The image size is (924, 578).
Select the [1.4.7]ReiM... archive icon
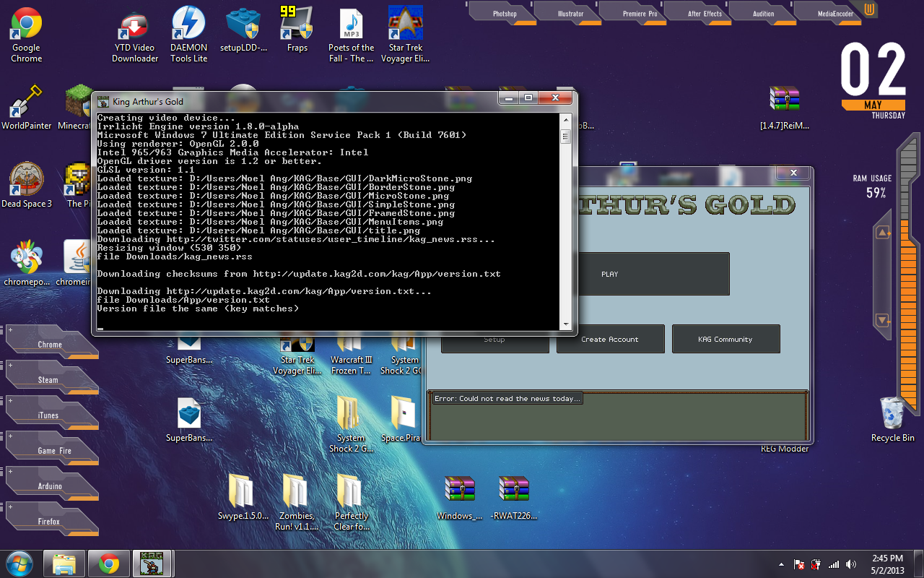point(785,107)
